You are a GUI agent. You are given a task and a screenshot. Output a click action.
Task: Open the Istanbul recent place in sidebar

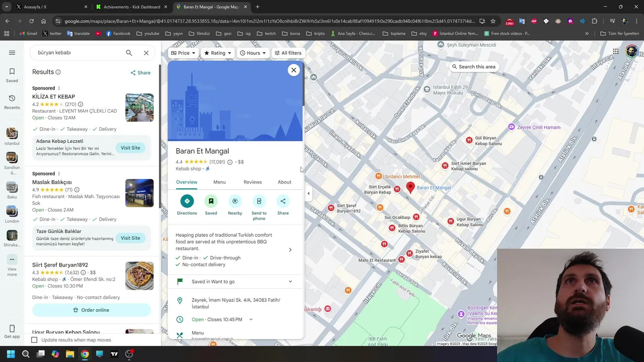12,136
